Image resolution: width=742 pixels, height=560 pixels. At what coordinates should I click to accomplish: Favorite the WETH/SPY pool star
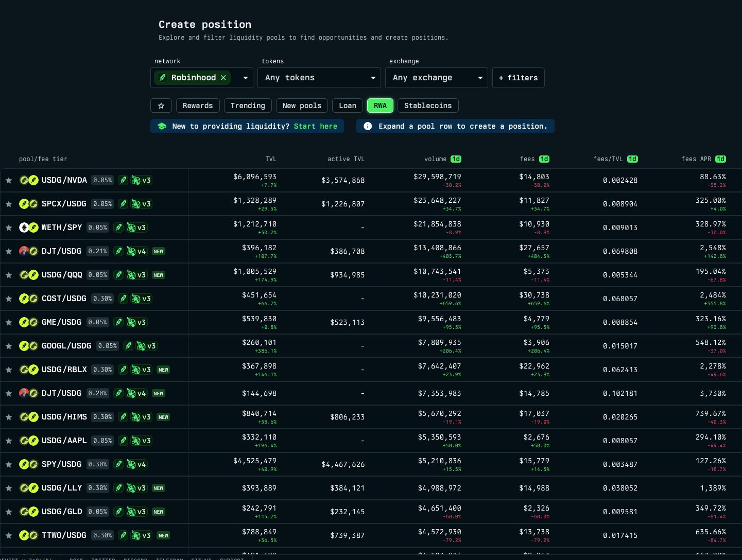tap(9, 228)
